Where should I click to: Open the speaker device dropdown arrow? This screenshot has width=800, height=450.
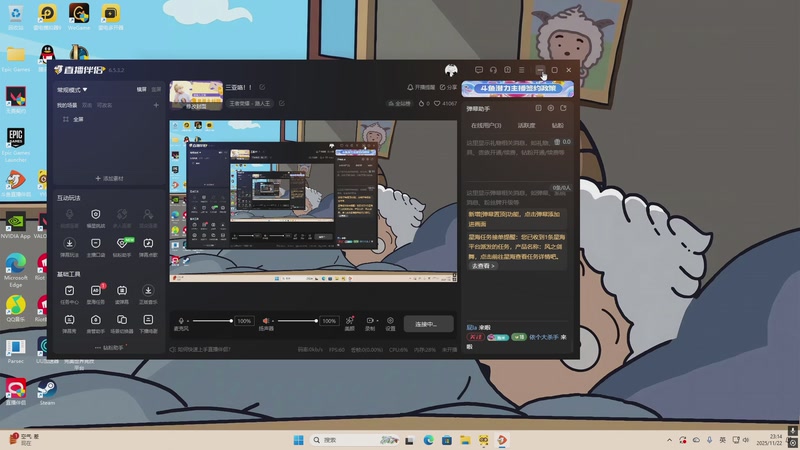[x=273, y=321]
